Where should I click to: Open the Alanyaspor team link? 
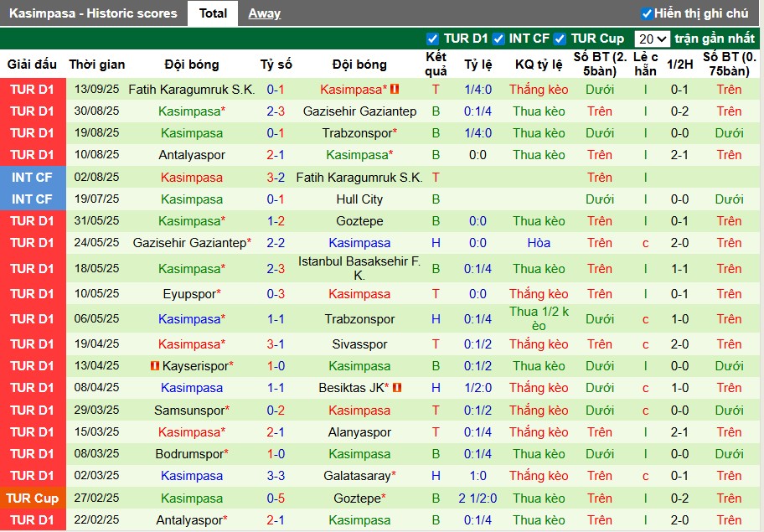pyautogui.click(x=359, y=432)
